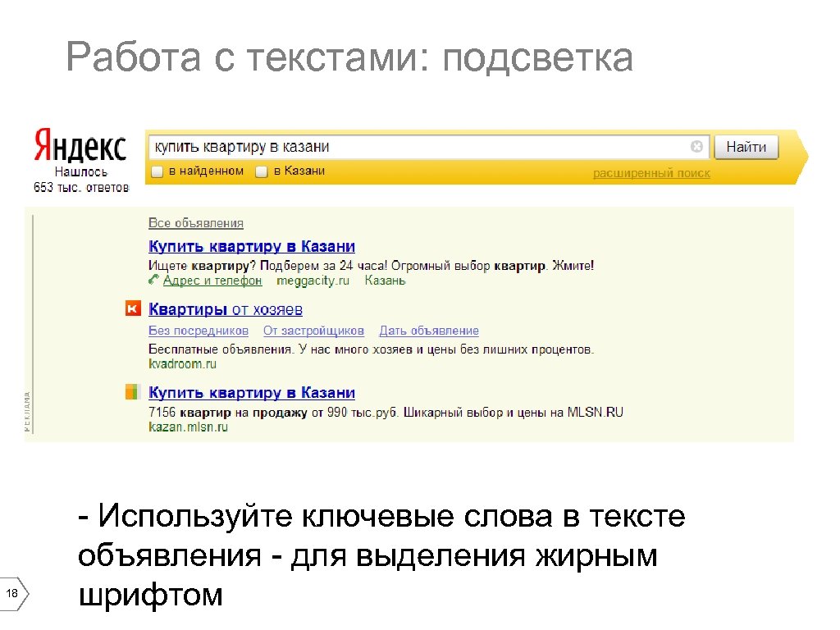Open the "Дать объявление" quick link
This screenshot has height=630, width=840.
[x=429, y=331]
